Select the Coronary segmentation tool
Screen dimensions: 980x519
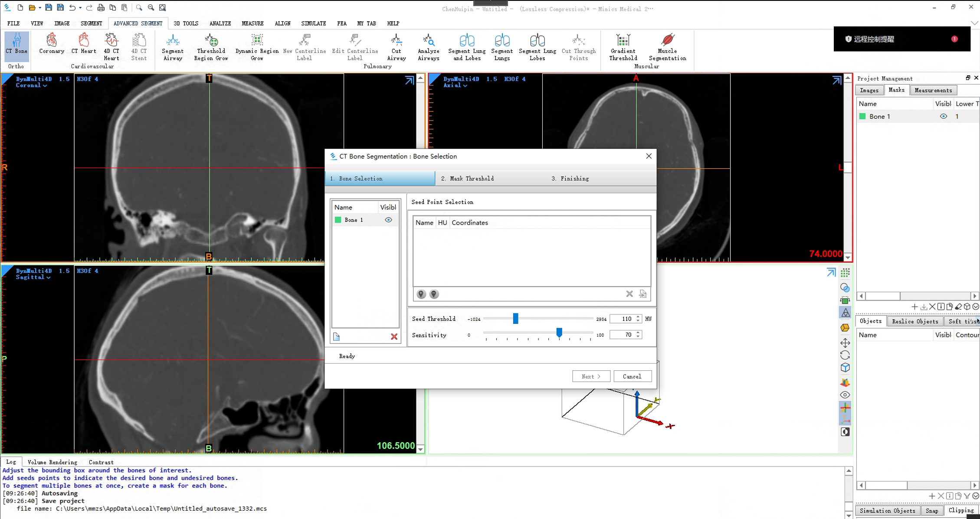point(52,43)
